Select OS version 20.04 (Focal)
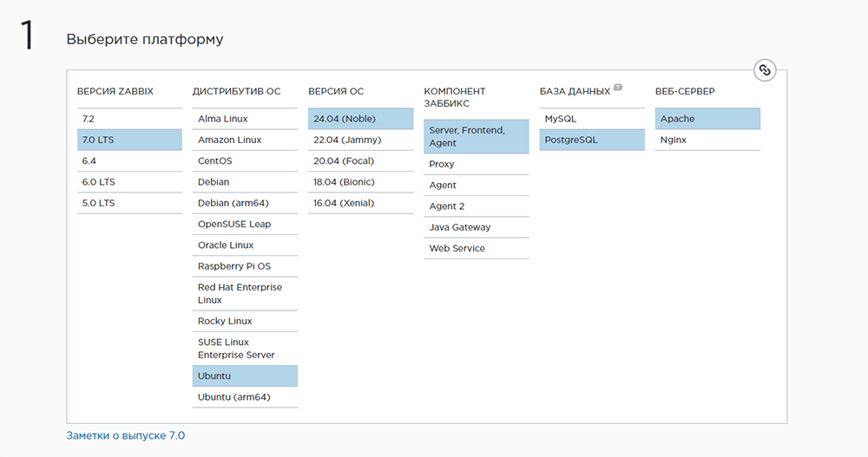Viewport: 868px width, 457px height. [360, 161]
